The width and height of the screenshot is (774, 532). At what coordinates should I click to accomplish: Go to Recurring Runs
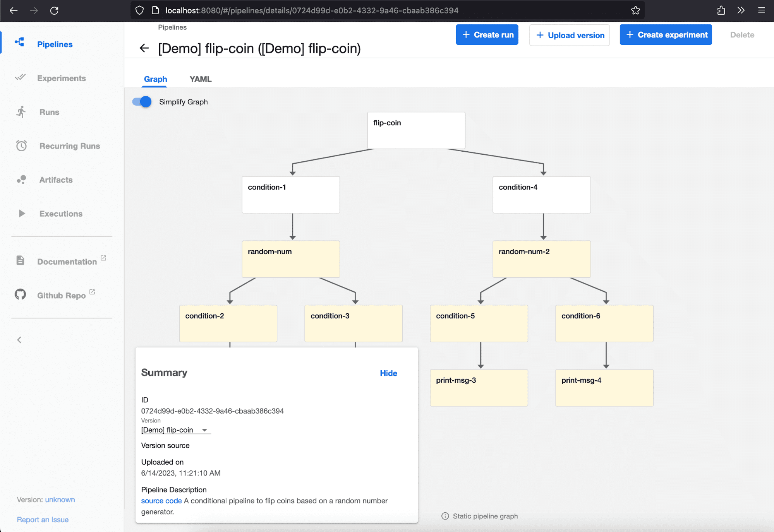point(69,146)
